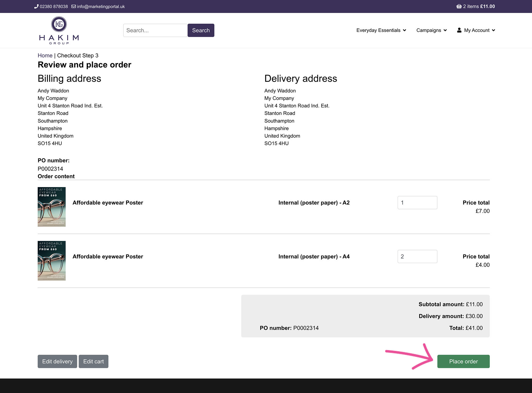Click the Edit delivery button

[57, 361]
